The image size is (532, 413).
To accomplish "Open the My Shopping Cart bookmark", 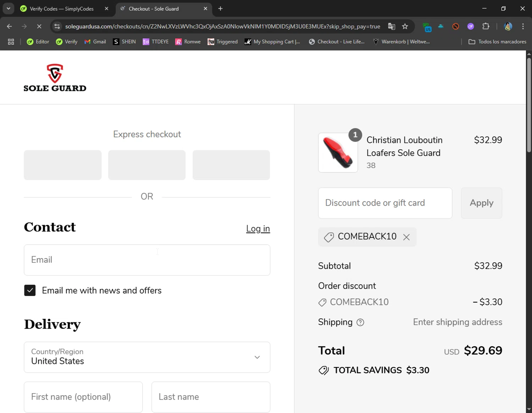I will (x=272, y=41).
